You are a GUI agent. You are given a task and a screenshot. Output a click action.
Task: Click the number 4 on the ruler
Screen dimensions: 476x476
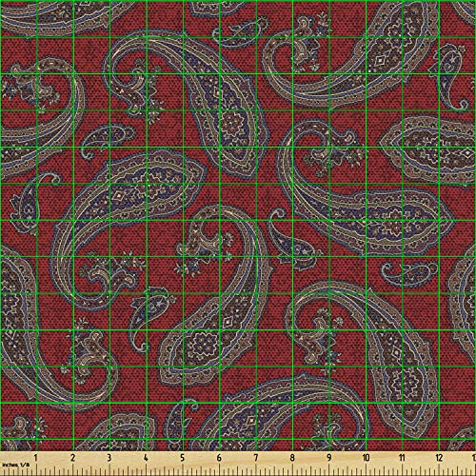(146, 458)
